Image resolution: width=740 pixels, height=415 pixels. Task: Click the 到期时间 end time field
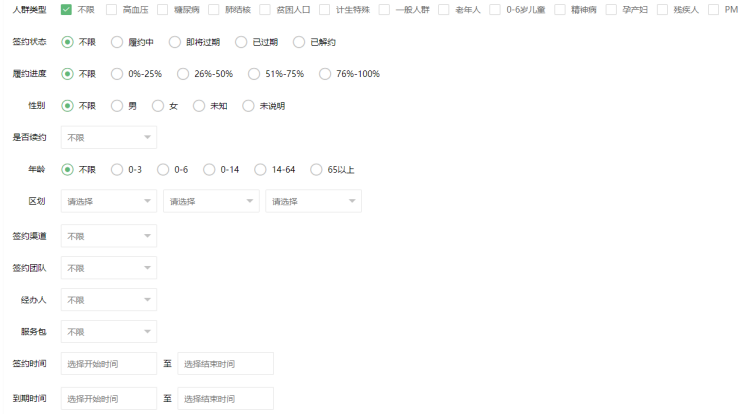pyautogui.click(x=225, y=398)
